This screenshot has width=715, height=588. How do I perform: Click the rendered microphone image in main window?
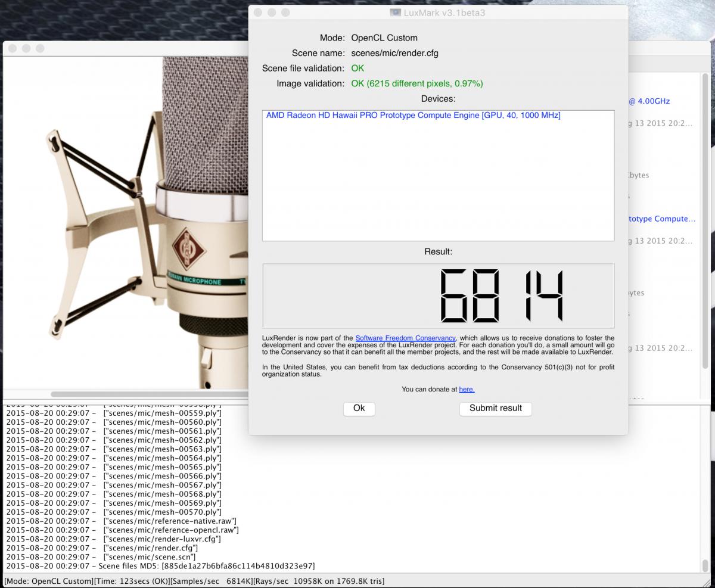click(x=126, y=223)
